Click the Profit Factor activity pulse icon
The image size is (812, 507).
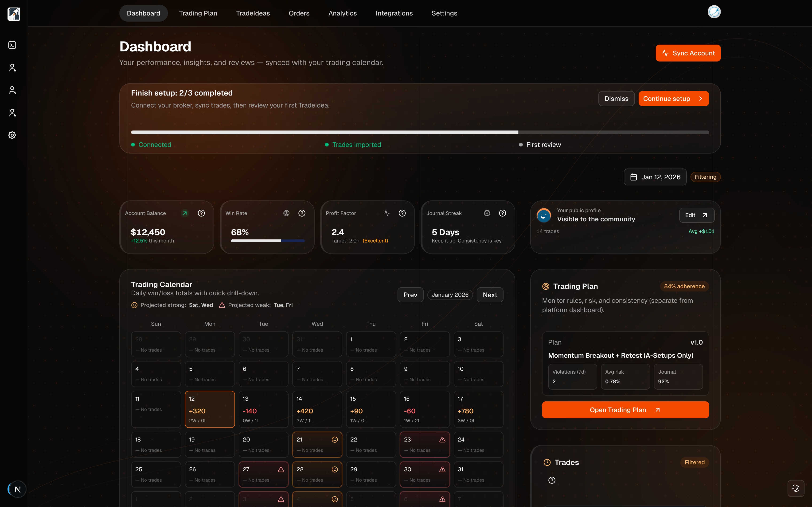point(386,213)
